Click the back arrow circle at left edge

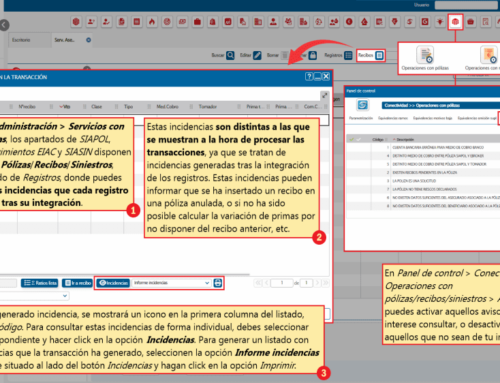(4, 25)
